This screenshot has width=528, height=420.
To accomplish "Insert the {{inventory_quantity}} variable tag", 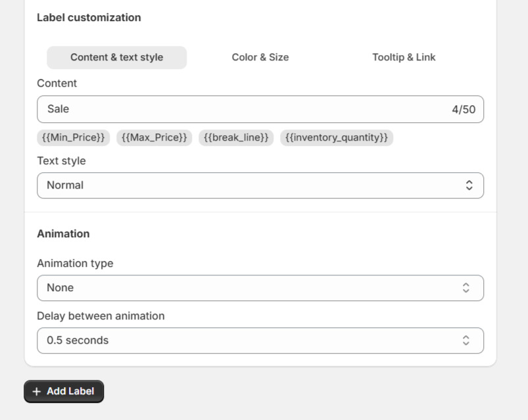I will 337,137.
